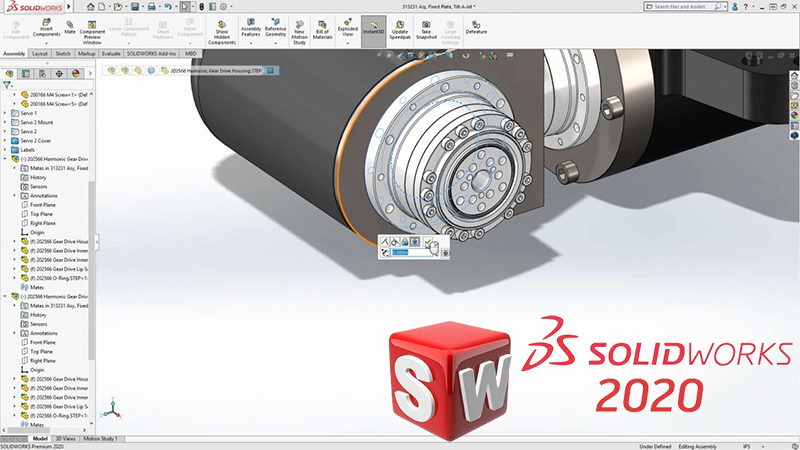Click the IPS units in the status bar
800x450 pixels.
click(x=747, y=446)
